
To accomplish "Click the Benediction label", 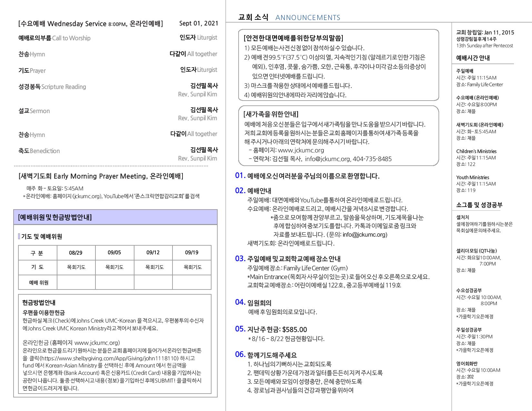I will pos(44,151).
